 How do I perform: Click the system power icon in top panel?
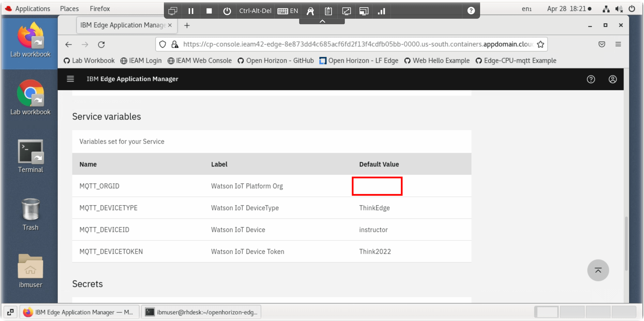(632, 9)
